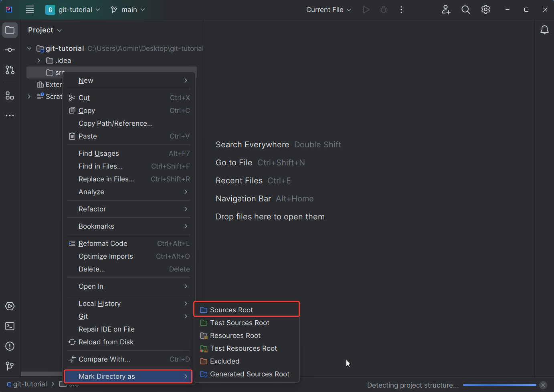Image resolution: width=554 pixels, height=392 pixels.
Task: Open the Structure tool window icon
Action: click(10, 96)
